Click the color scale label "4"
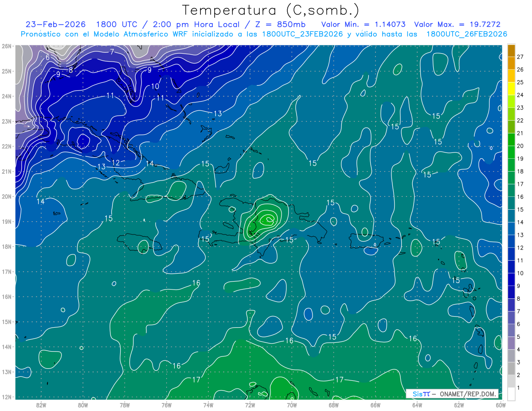Viewport: 532px width, 411px height. pyautogui.click(x=519, y=349)
